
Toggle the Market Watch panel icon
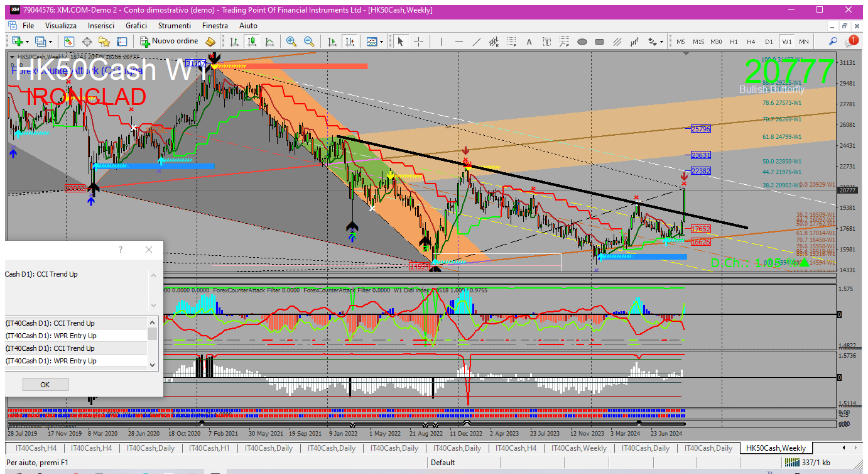click(x=69, y=41)
